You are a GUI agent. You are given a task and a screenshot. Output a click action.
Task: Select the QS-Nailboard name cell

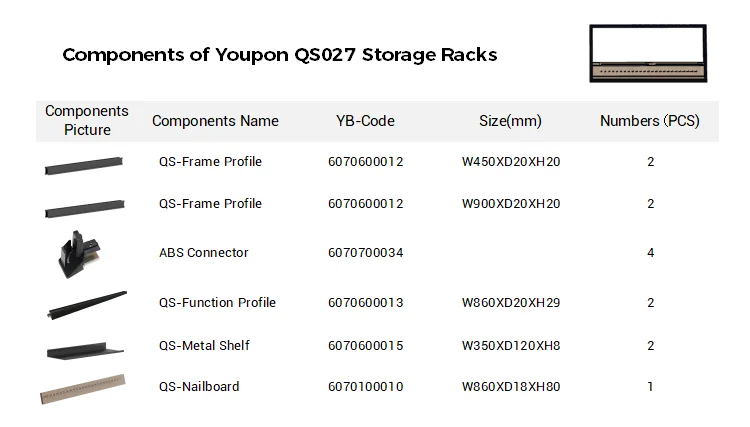click(199, 387)
